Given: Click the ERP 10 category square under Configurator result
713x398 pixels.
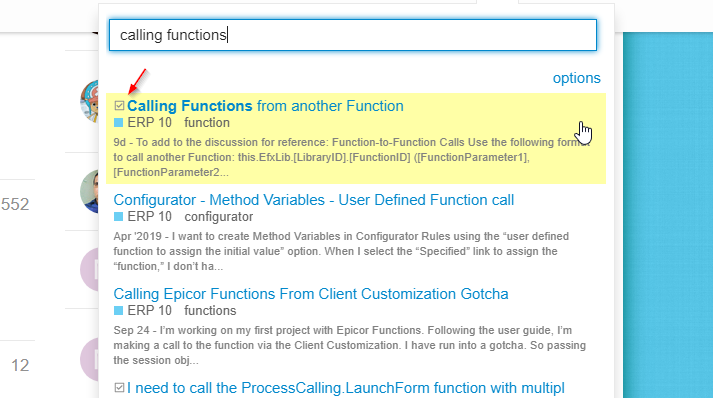Looking at the screenshot, I should click(118, 217).
